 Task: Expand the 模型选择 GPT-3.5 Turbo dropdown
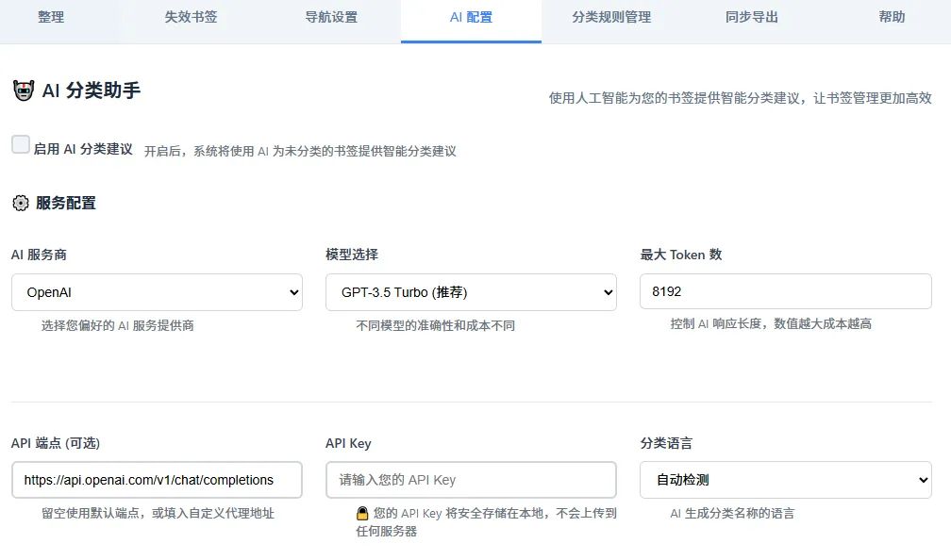471,292
